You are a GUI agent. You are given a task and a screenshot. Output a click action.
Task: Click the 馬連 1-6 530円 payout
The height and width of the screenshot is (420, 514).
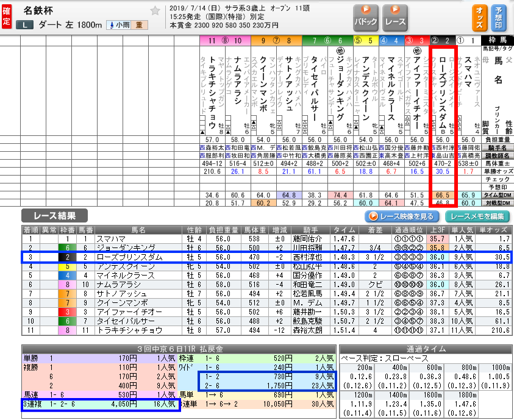pos(99,395)
